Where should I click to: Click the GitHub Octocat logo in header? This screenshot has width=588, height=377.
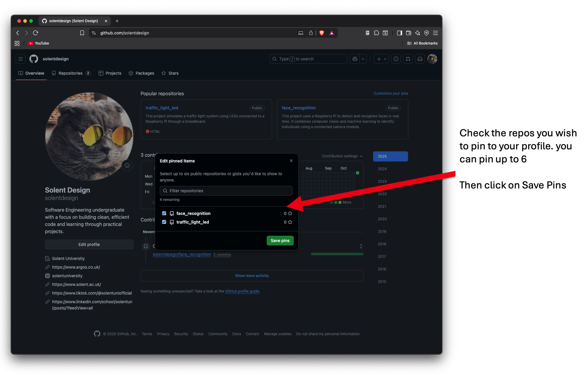tap(34, 59)
